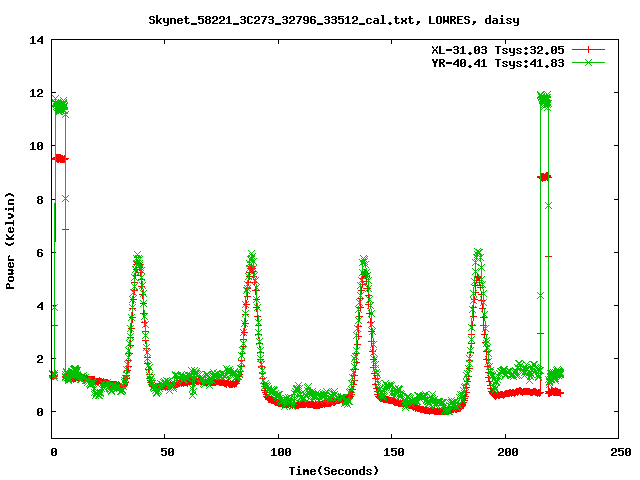Click the Time(Seconds) axis label
Image resolution: width=640 pixels, height=480 pixels.
[x=334, y=471]
